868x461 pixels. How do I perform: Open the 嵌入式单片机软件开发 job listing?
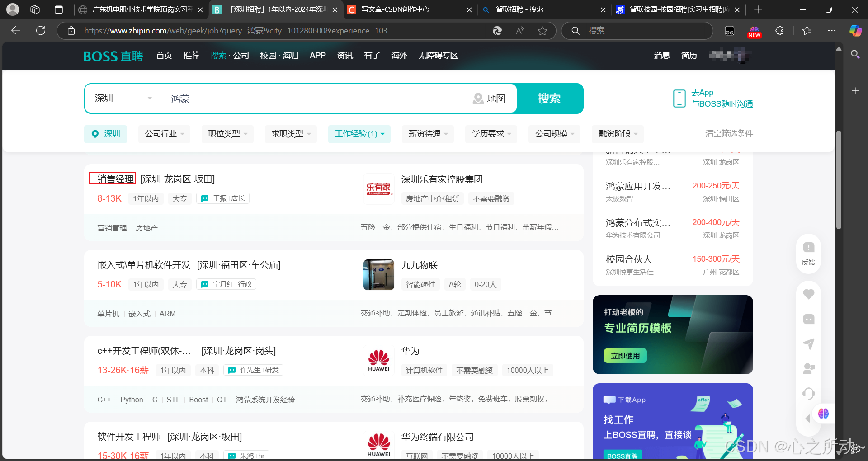coord(144,265)
